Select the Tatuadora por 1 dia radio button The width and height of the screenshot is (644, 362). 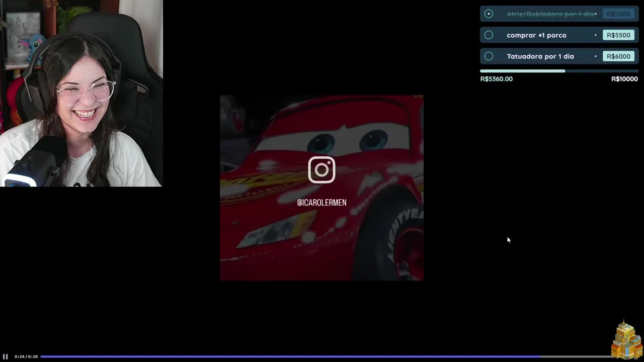pyautogui.click(x=489, y=56)
